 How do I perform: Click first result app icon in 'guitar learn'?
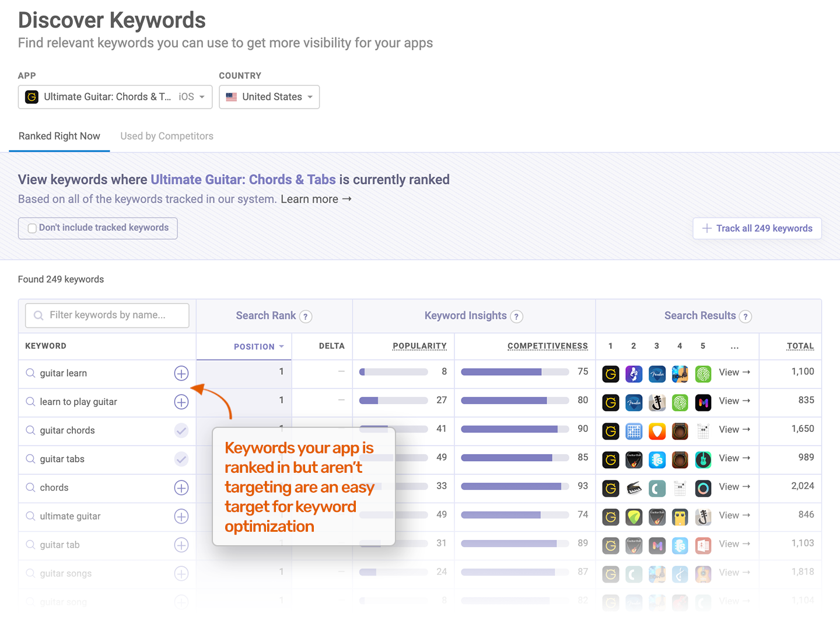(x=611, y=374)
